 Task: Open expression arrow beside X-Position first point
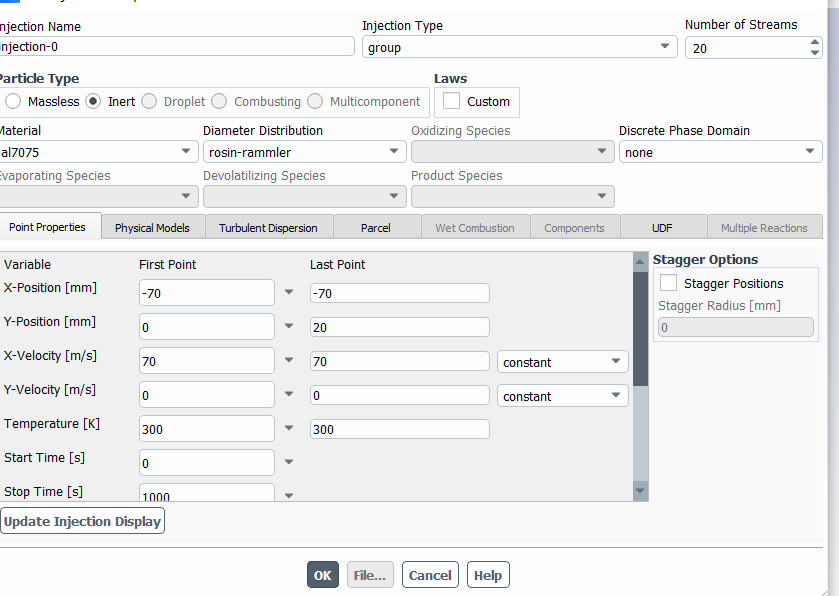(x=289, y=293)
